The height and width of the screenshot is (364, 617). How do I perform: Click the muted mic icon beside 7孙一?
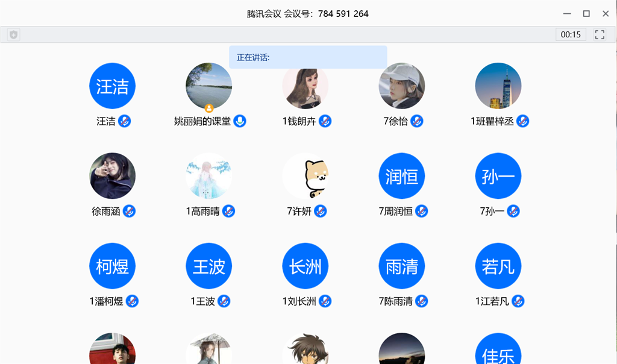(x=513, y=212)
